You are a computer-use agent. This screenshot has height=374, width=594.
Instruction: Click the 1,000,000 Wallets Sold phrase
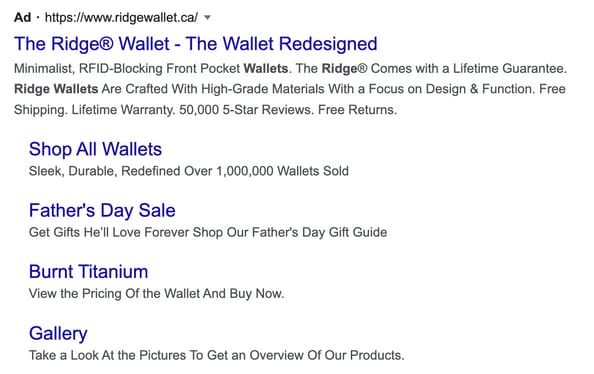282,171
